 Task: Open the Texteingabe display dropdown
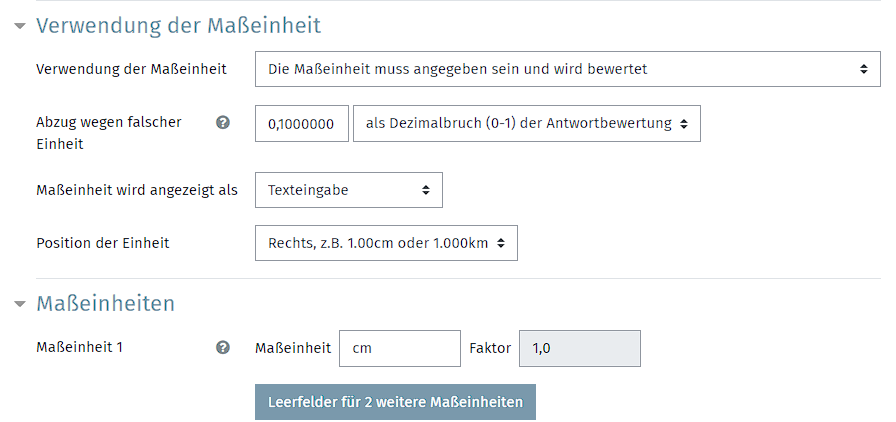(349, 190)
